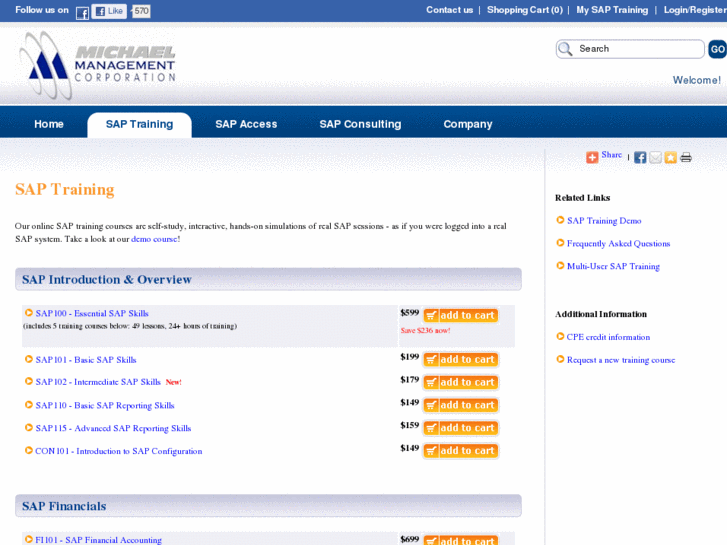Click the Michael Management Corporation logo
This screenshot has width=727, height=545.
(97, 65)
